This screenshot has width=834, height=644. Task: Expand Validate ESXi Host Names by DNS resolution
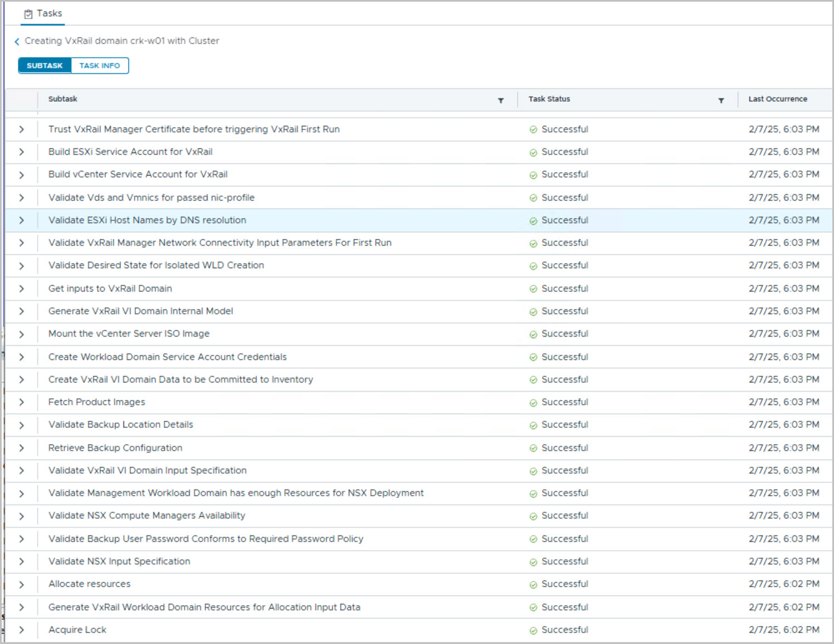coord(22,220)
